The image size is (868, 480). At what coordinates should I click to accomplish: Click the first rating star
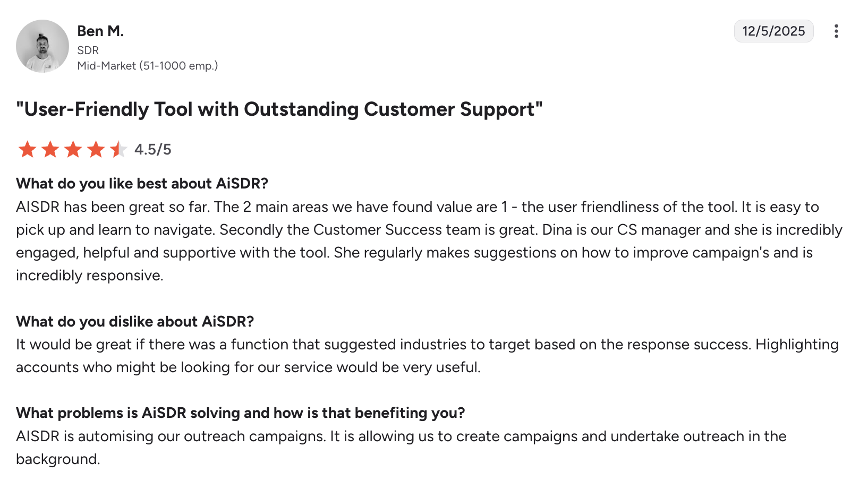pyautogui.click(x=27, y=150)
